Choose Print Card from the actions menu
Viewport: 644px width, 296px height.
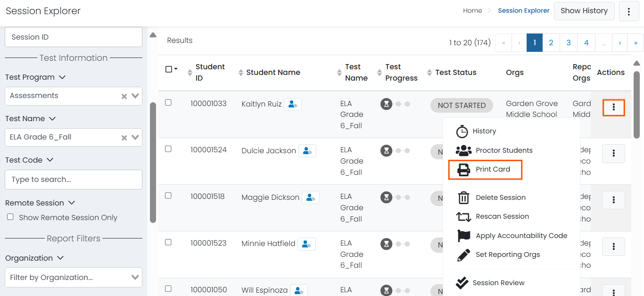(x=485, y=169)
